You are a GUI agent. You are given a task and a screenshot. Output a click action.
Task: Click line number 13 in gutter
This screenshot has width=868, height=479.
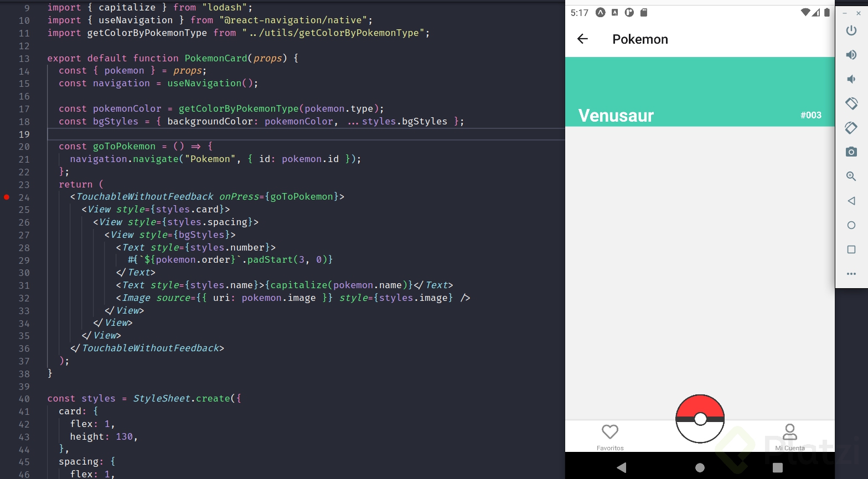tap(24, 59)
